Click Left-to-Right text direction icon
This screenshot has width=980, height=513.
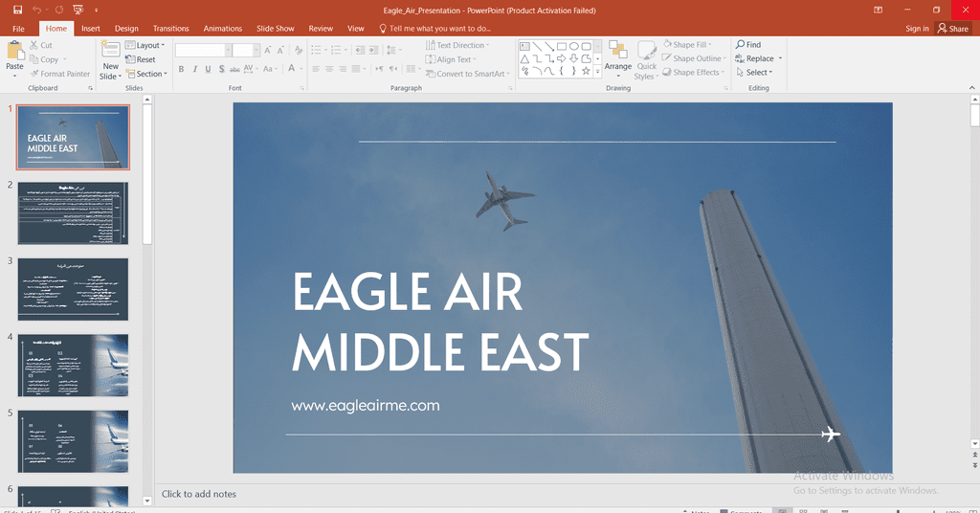(x=379, y=69)
